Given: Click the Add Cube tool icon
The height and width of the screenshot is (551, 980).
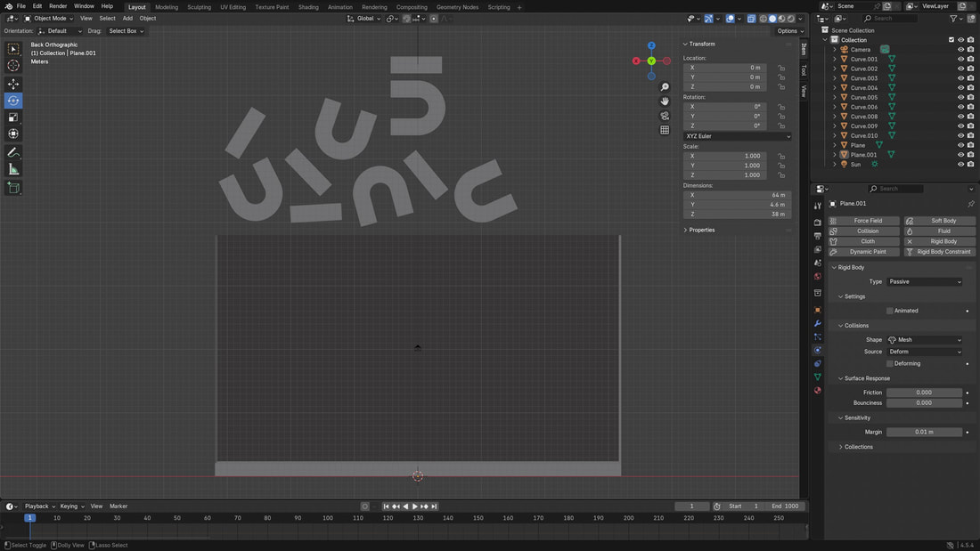Looking at the screenshot, I should click(x=13, y=188).
